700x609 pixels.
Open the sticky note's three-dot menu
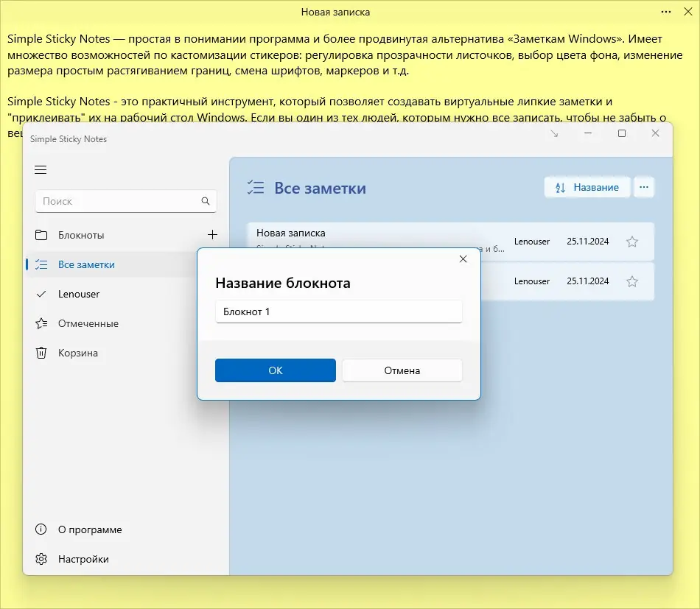click(666, 12)
